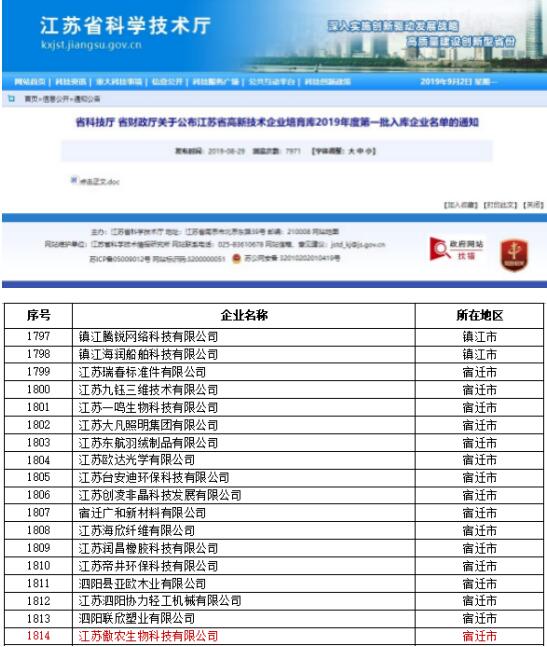Select 镇江海润船舶科技有限公司 row
The image size is (547, 647).
coord(274,354)
